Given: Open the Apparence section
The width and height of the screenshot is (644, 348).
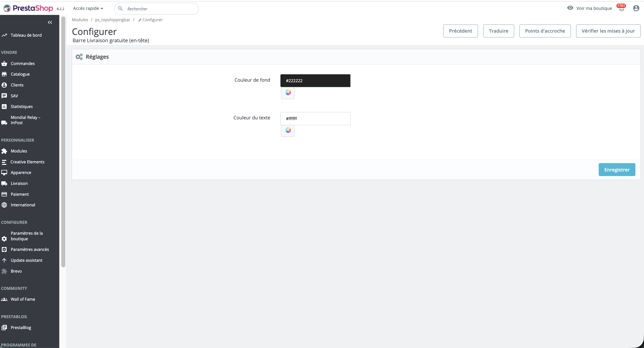Looking at the screenshot, I should click(21, 172).
